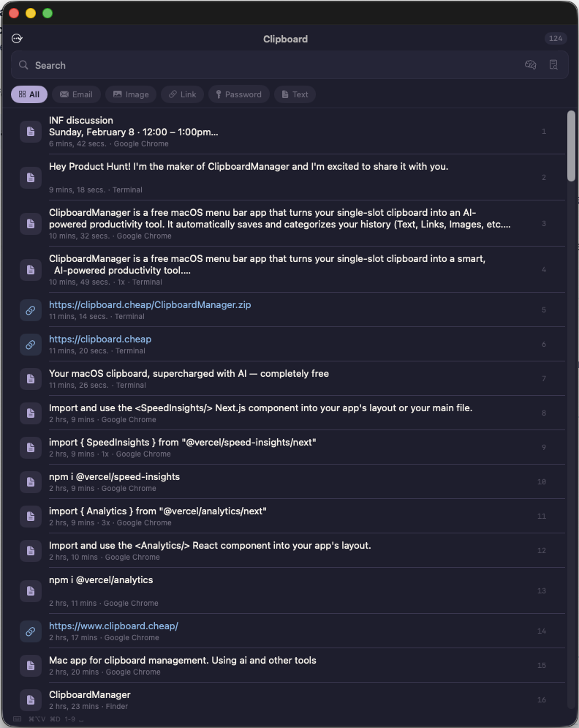Enable the Image filter
The width and height of the screenshot is (579, 728).
click(131, 94)
